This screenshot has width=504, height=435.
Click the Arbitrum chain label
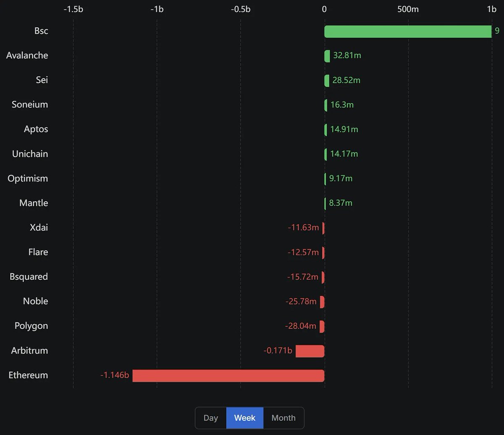point(29,351)
